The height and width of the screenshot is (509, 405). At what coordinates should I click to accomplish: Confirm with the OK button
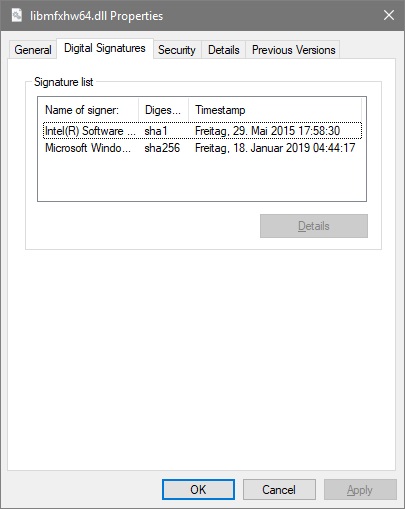(x=198, y=490)
